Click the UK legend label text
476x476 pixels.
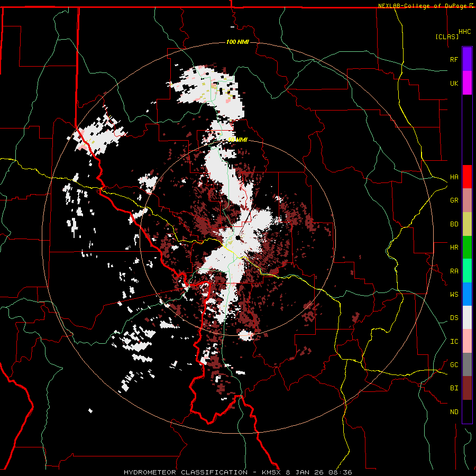coord(454,83)
